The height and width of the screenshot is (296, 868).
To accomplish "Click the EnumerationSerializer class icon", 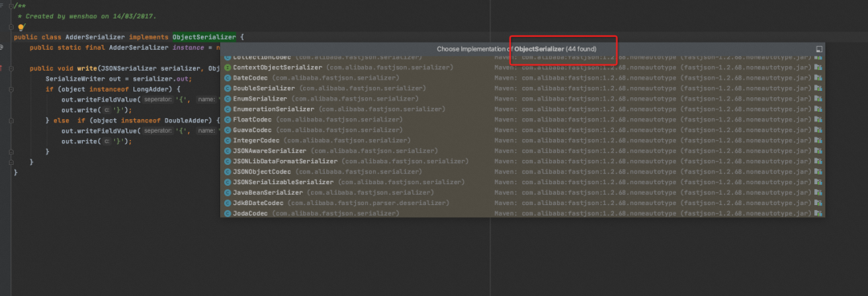I will pyautogui.click(x=228, y=109).
